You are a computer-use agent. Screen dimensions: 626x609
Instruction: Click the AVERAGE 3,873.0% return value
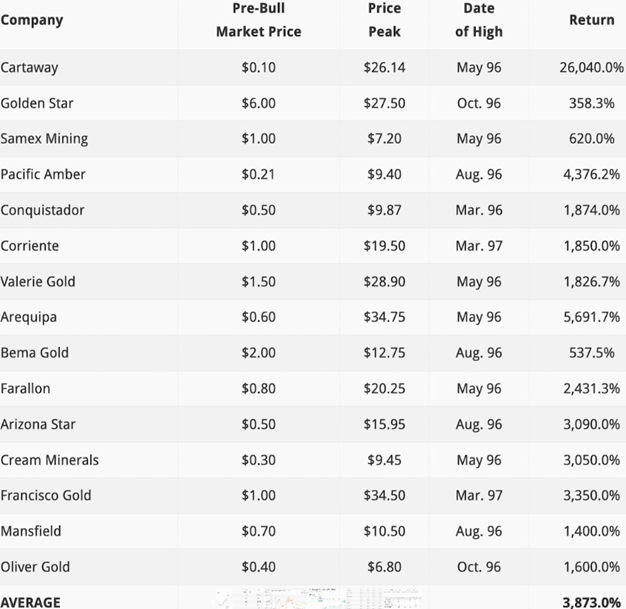pos(590,602)
